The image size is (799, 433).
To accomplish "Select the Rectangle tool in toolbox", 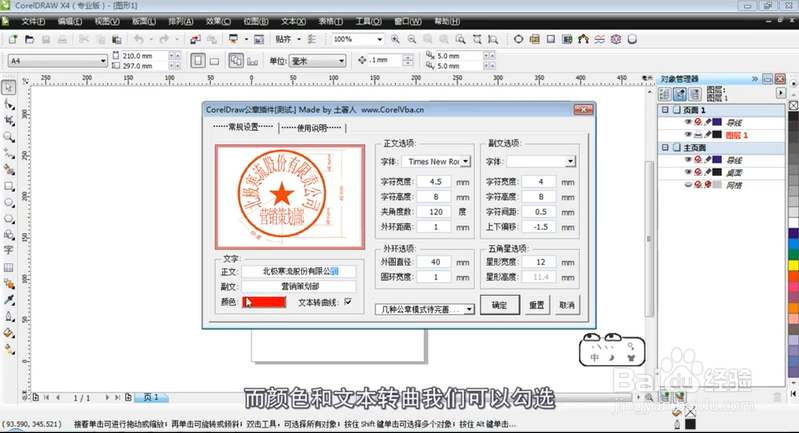I will click(9, 186).
